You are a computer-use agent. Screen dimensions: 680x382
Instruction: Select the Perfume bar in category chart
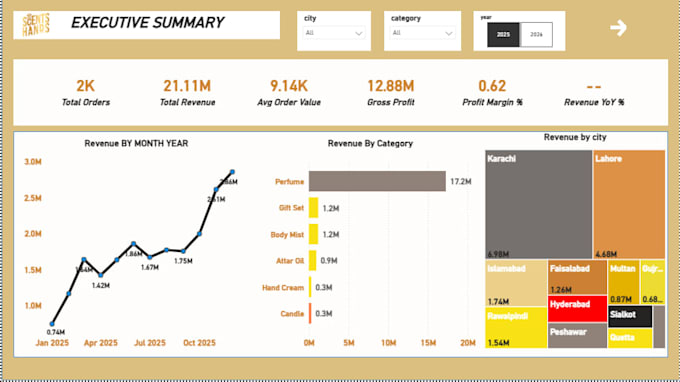click(x=377, y=181)
